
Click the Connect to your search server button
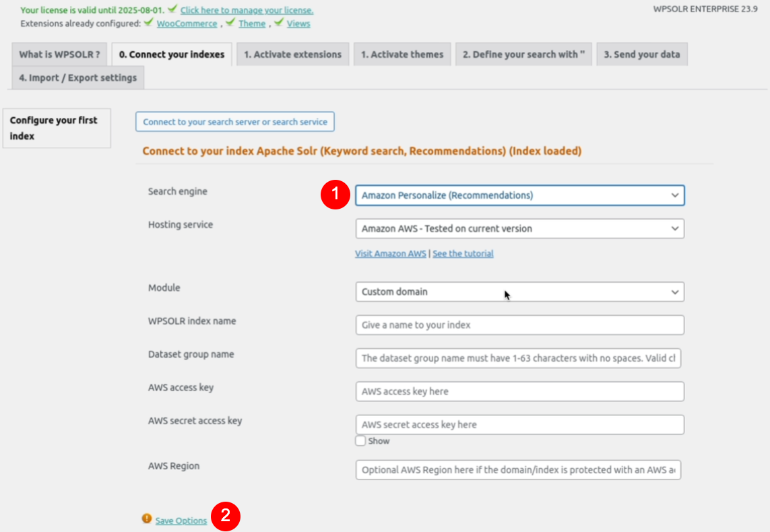(x=234, y=122)
